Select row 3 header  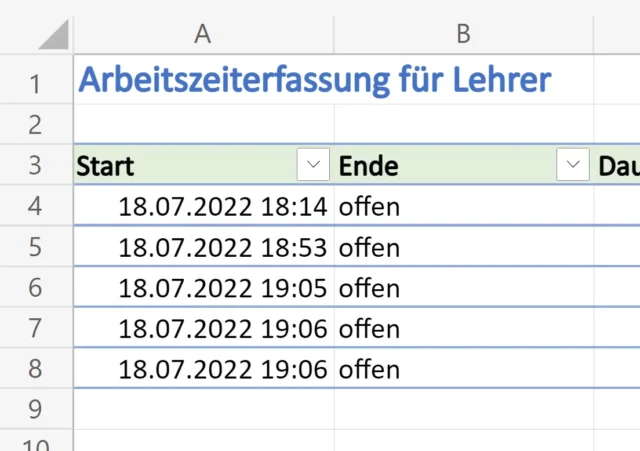(36, 165)
